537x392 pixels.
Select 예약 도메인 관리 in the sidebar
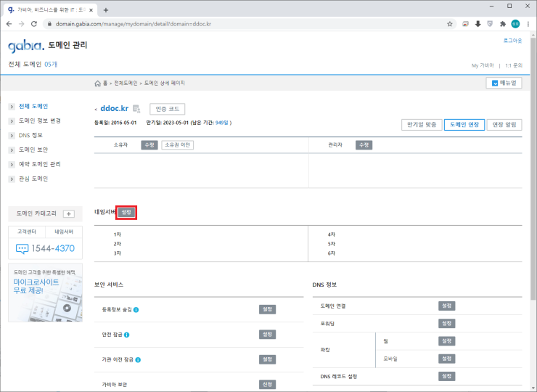(x=39, y=164)
